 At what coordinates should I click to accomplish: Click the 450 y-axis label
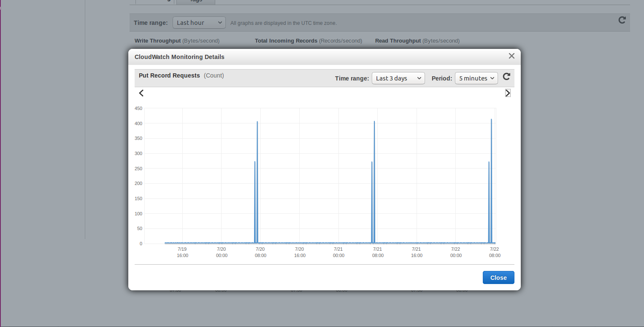click(x=138, y=108)
